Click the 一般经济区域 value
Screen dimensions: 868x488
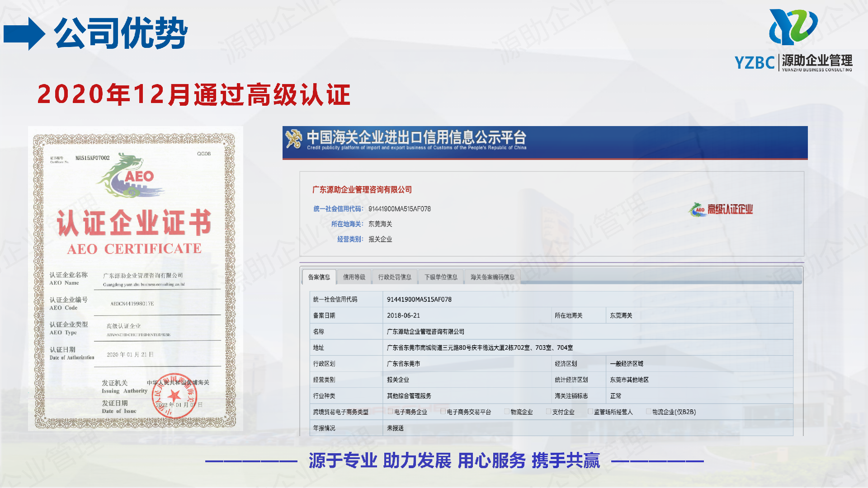626,364
